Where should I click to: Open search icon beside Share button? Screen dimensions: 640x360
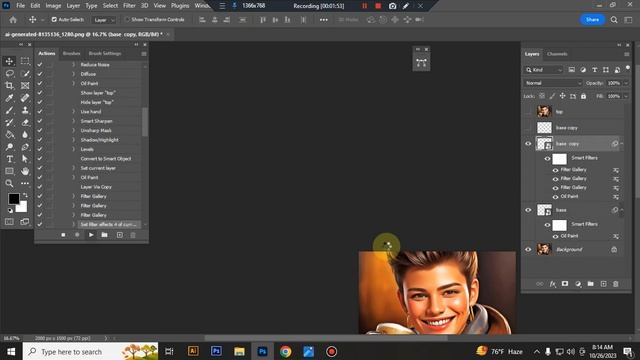click(x=614, y=20)
